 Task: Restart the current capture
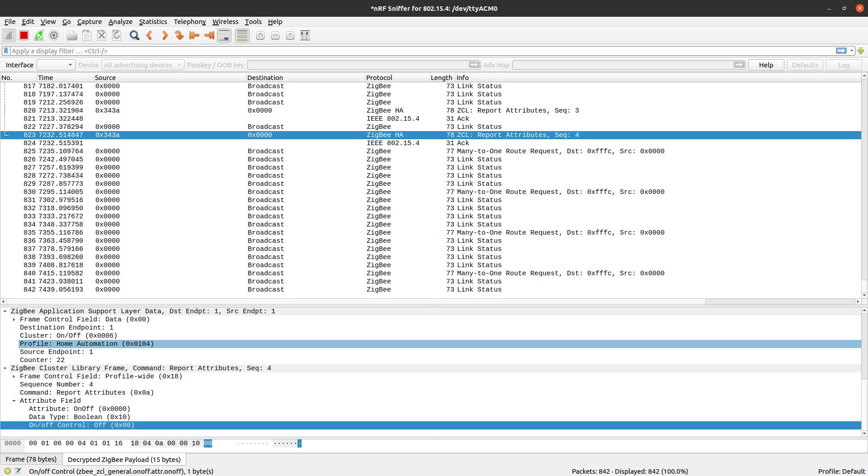(39, 35)
